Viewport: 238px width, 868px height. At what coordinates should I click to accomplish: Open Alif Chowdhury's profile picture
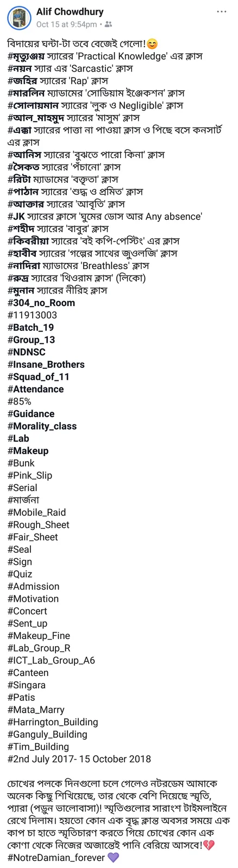pyautogui.click(x=19, y=18)
